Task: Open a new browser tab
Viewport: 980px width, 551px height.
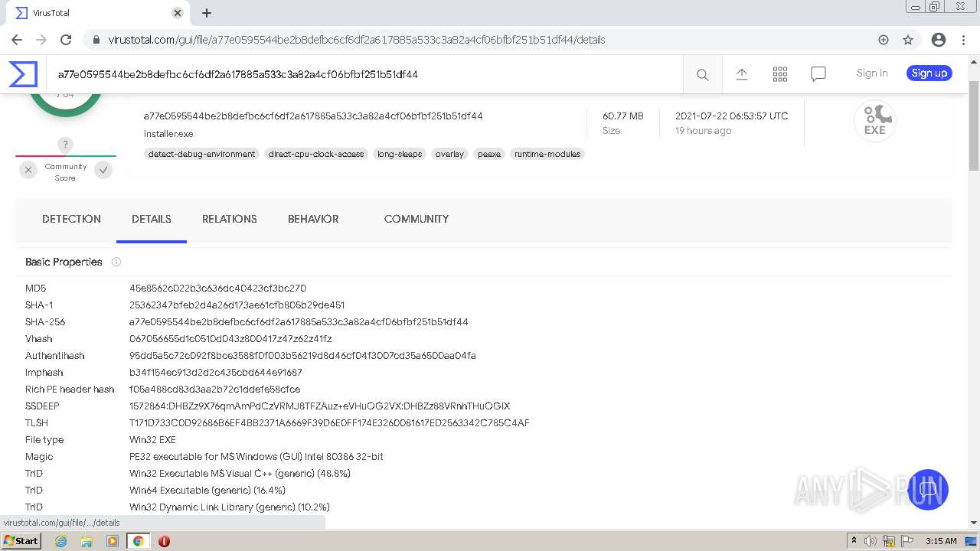Action: (x=207, y=13)
